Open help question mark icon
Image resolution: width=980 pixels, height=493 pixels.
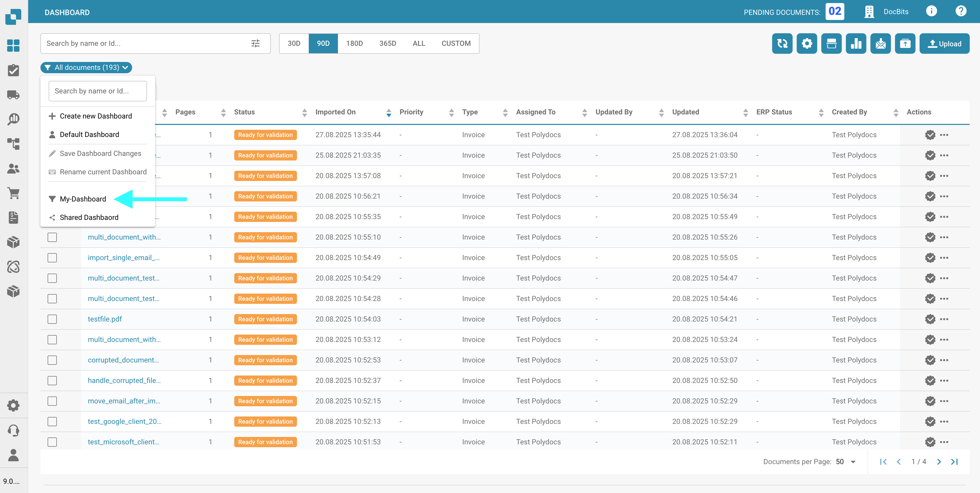pos(961,12)
